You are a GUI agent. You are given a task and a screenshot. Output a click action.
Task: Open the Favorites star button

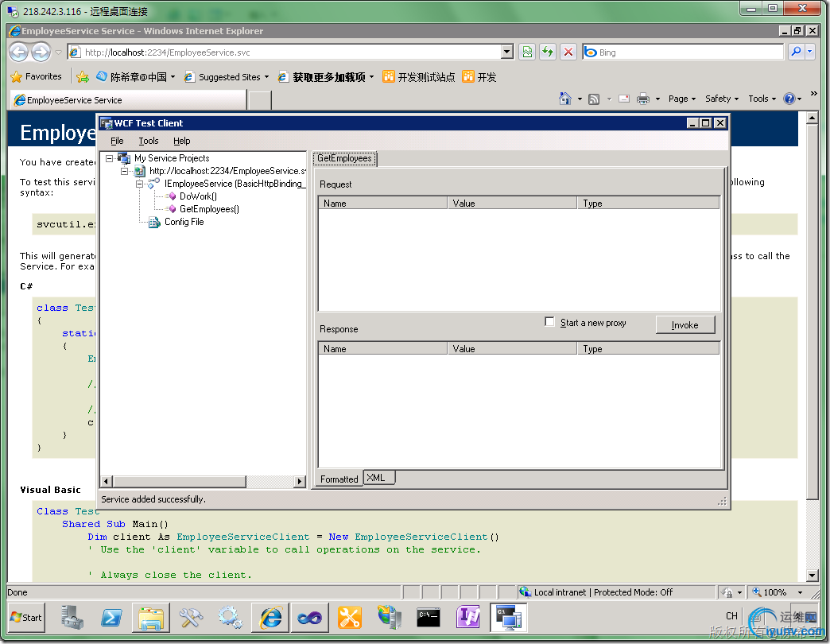tap(17, 77)
